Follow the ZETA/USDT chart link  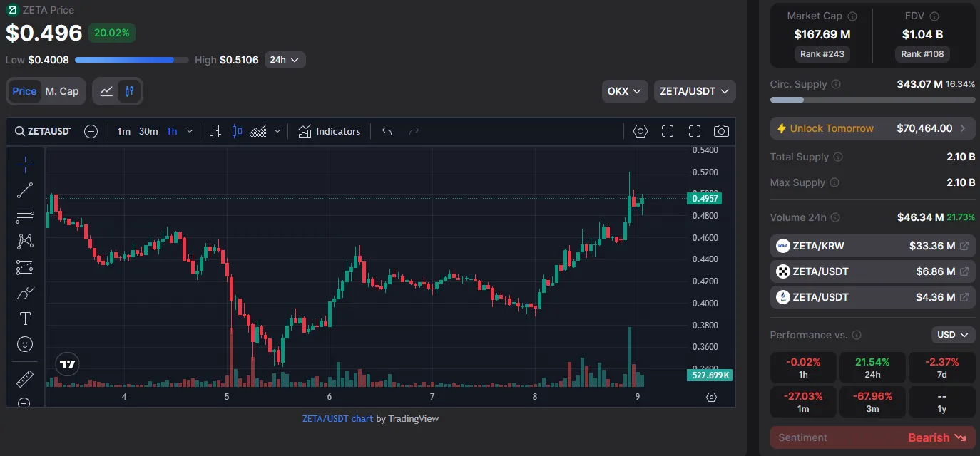coord(337,418)
